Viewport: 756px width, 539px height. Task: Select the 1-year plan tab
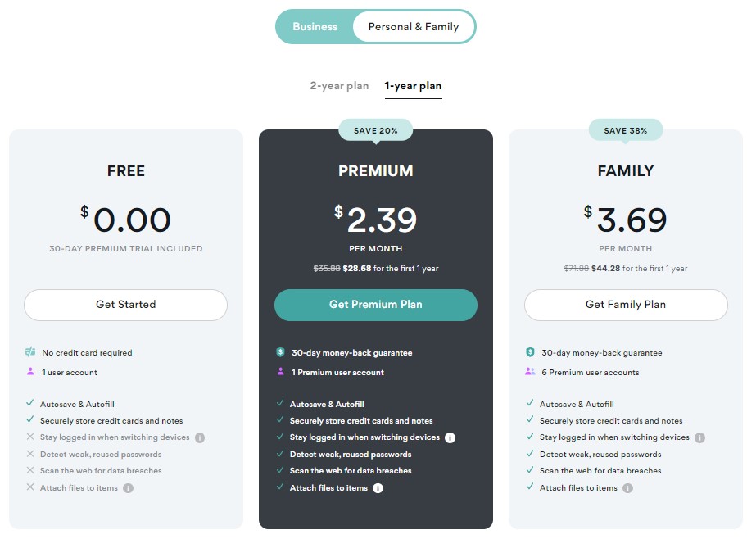point(413,86)
